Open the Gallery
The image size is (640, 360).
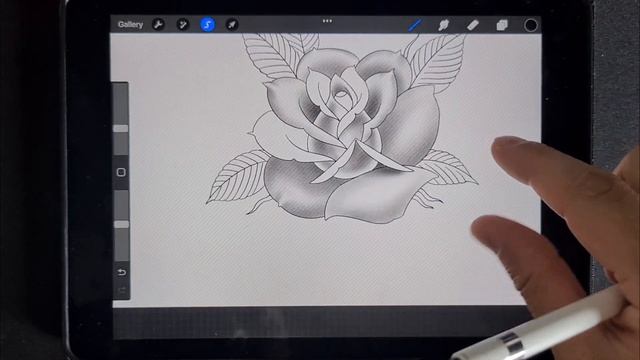coord(130,24)
